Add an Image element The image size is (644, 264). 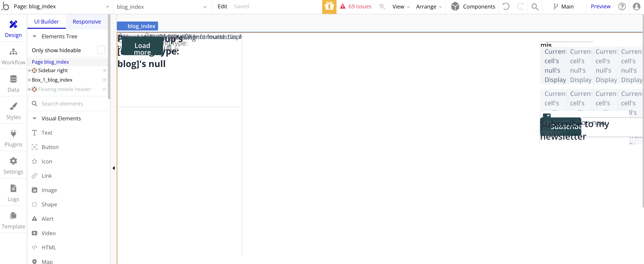(x=49, y=190)
